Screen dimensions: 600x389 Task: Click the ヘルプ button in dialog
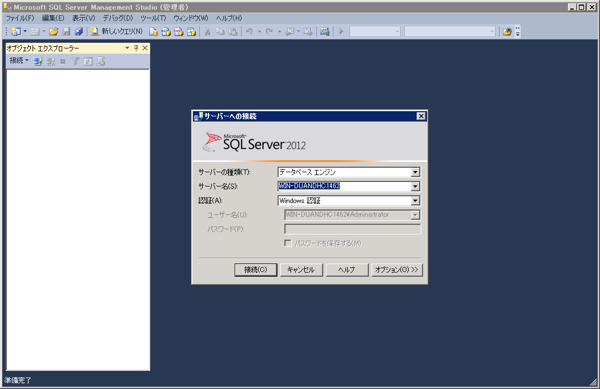pyautogui.click(x=347, y=270)
